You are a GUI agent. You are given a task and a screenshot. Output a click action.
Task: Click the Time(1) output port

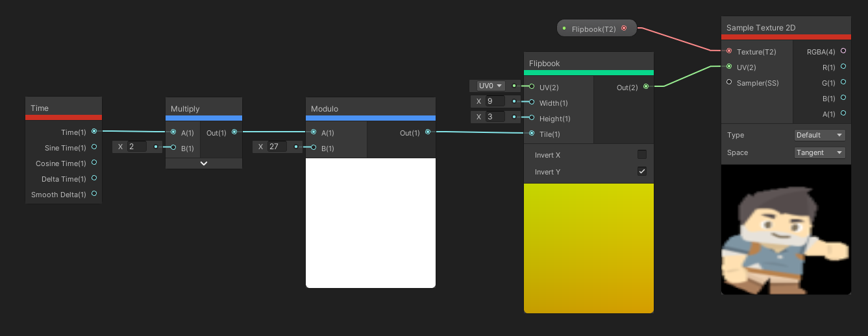(x=95, y=132)
